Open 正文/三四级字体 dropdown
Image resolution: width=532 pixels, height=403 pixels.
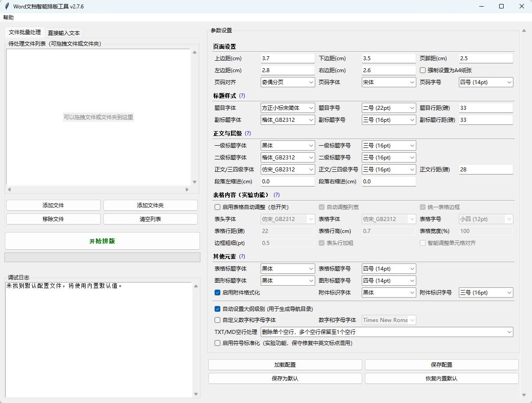[x=288, y=170]
